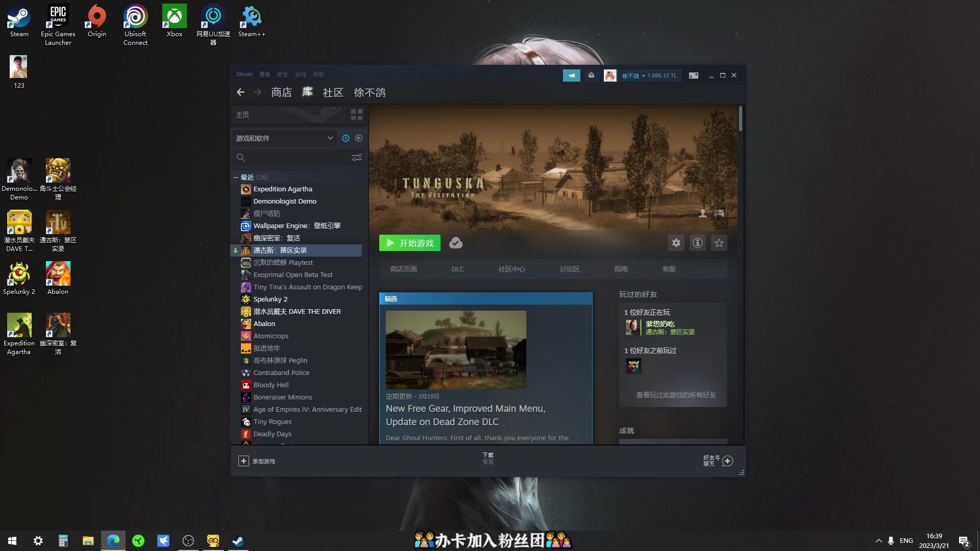
Task: Select Exoprimal Open Beta Test entry
Action: point(301,275)
